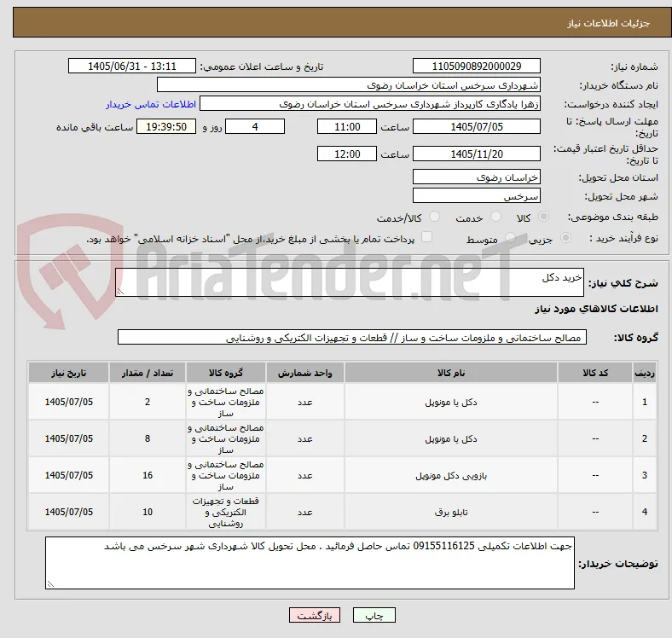Click the گروه کالا table column header
672x638 pixels.
pyautogui.click(x=226, y=373)
